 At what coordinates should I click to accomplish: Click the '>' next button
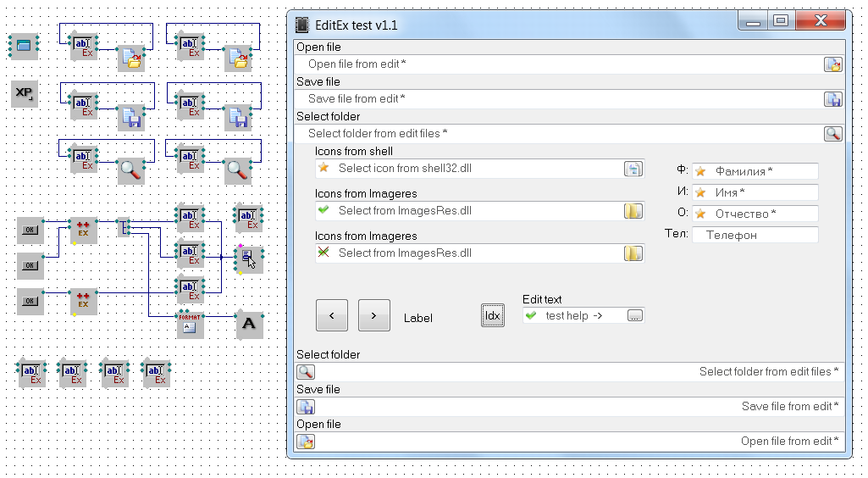(x=373, y=315)
